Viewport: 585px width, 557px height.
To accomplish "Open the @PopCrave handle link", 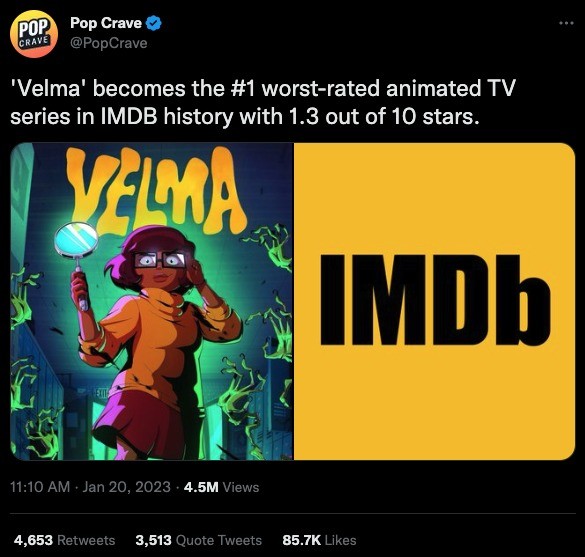I will pyautogui.click(x=109, y=43).
